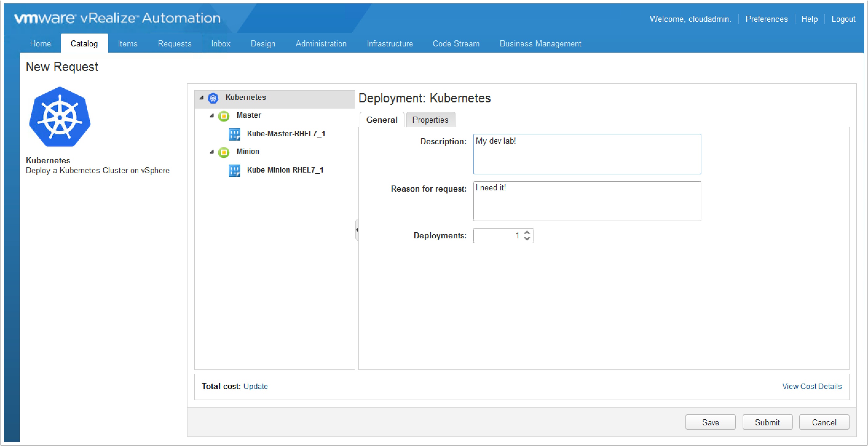
Task: Collapse the Master tree node
Action: tap(212, 116)
